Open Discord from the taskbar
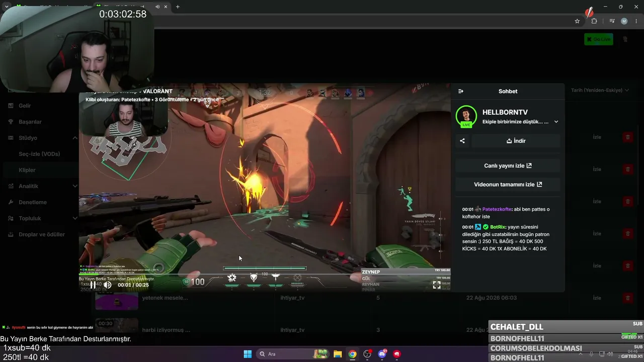This screenshot has width=644, height=362. (382, 354)
